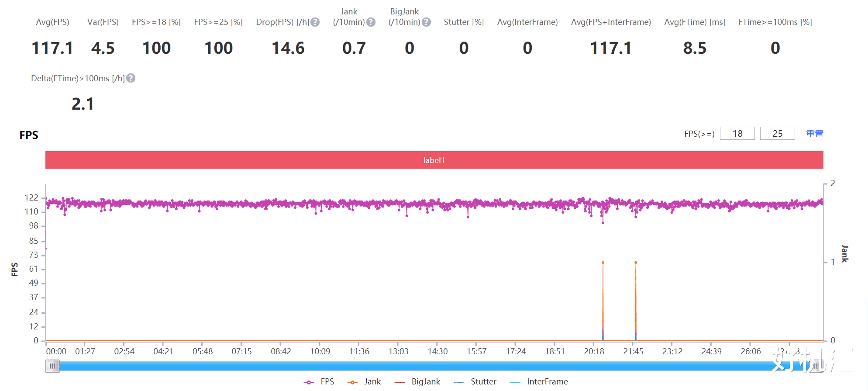Click the second orange Jank spike marker
The image size is (868, 391).
point(636,263)
